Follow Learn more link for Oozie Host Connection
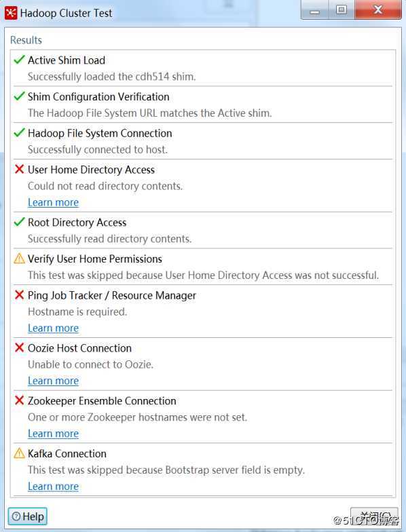The image size is (406, 532). point(53,381)
